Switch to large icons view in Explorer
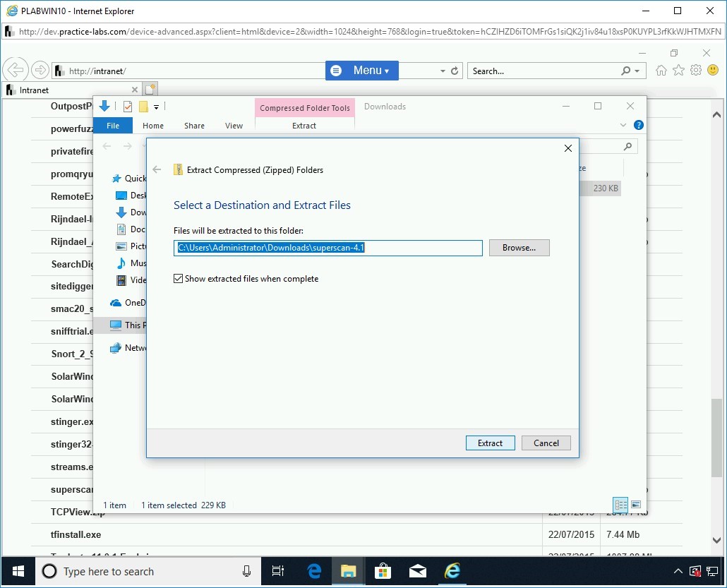 pyautogui.click(x=636, y=505)
